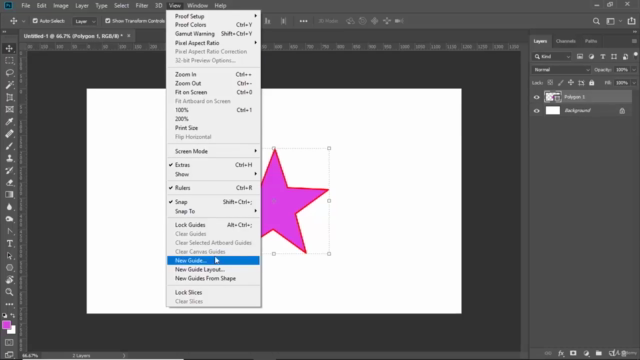Select the Rectangular Marquee tool
This screenshot has width=640, height=360.
click(x=9, y=61)
